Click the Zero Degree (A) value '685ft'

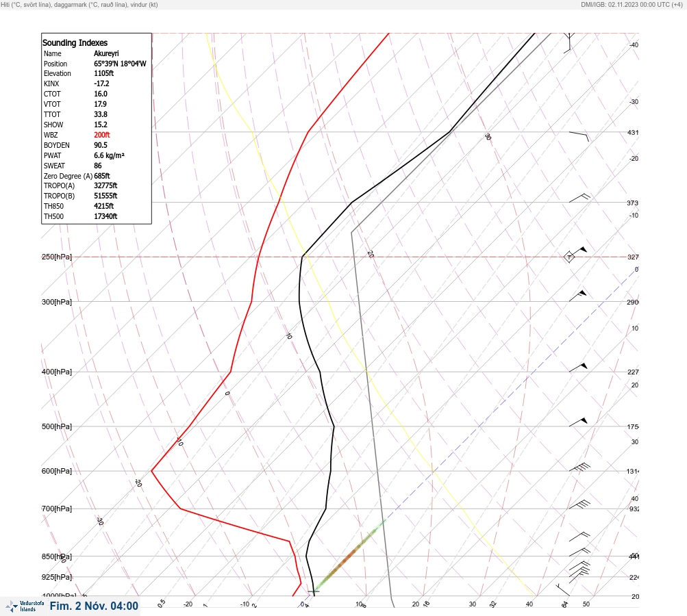point(102,176)
